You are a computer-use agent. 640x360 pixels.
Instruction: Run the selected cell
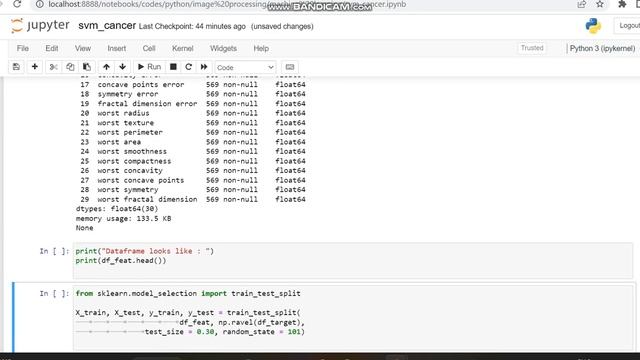click(149, 67)
